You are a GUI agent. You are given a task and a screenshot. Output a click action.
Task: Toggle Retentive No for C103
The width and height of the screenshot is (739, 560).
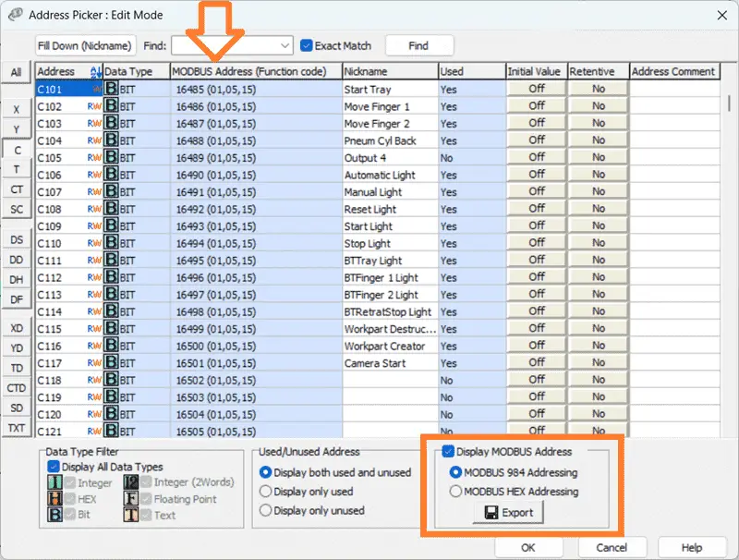(x=598, y=123)
